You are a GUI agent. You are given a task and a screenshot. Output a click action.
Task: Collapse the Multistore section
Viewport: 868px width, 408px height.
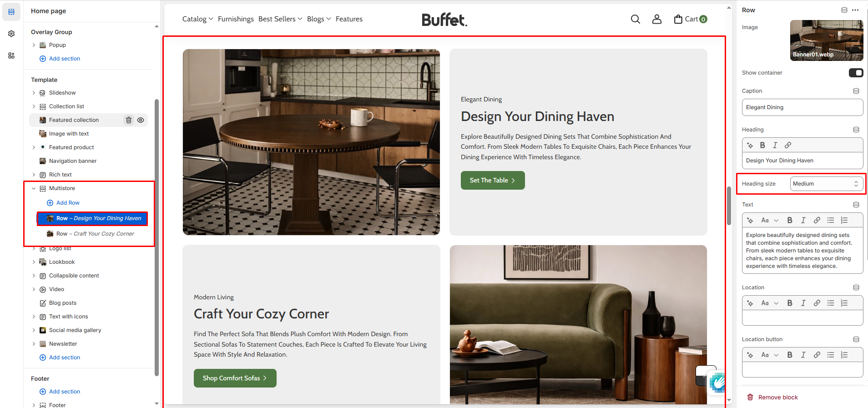coord(34,188)
